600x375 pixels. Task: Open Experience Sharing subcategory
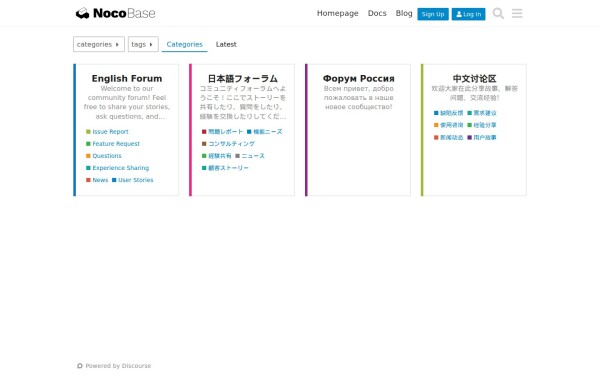[117, 168]
